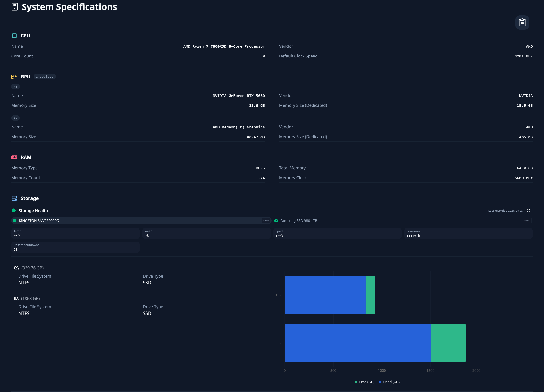The height and width of the screenshot is (392, 544).
Task: Click the Temp 46°C card
Action: (x=75, y=233)
